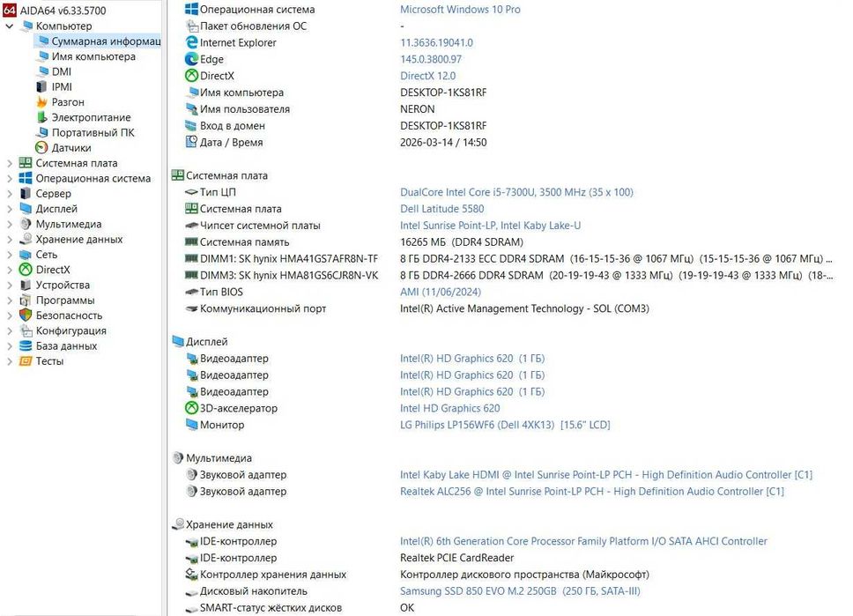This screenshot has width=853, height=616.
Task: Click the Мультимедиа speaker icon in sidebar
Action: click(x=26, y=224)
